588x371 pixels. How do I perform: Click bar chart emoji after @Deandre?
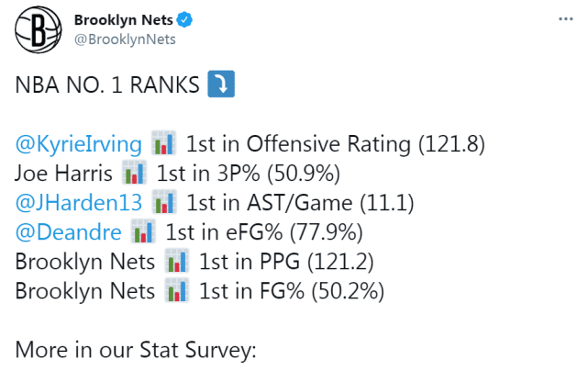[144, 231]
